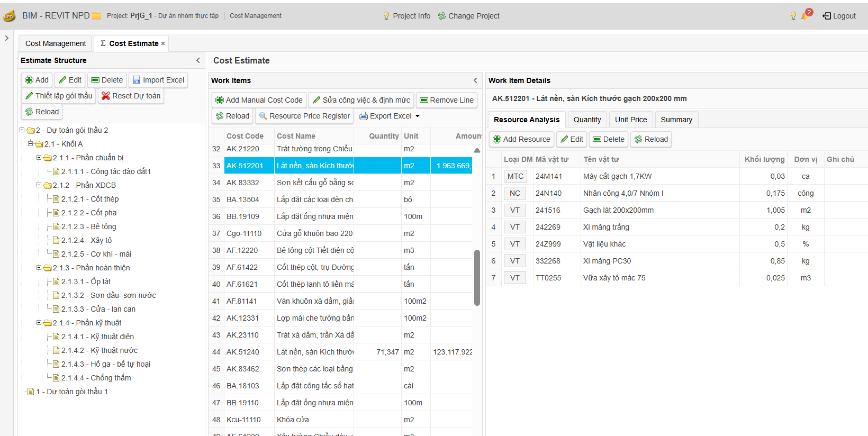Select tree item 2.1.2.3 - Bê tông
The height and width of the screenshot is (436, 868).
pyautogui.click(x=88, y=226)
